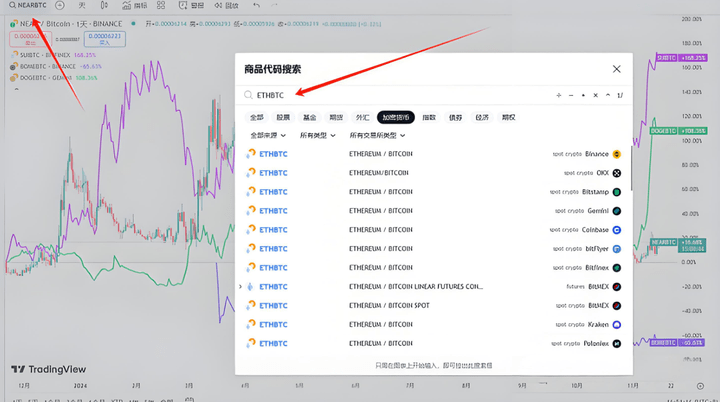The height and width of the screenshot is (402, 720).
Task: Select the 指数 category tab
Action: click(429, 118)
